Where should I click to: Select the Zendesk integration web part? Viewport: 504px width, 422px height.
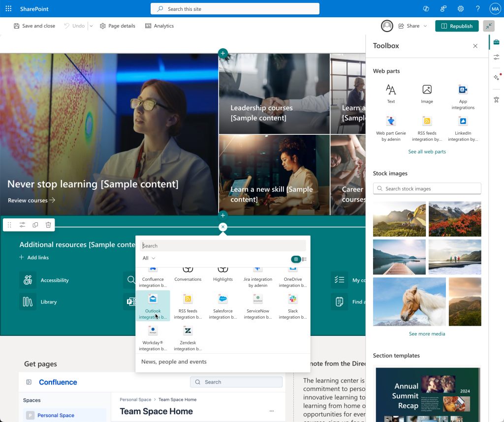point(188,338)
